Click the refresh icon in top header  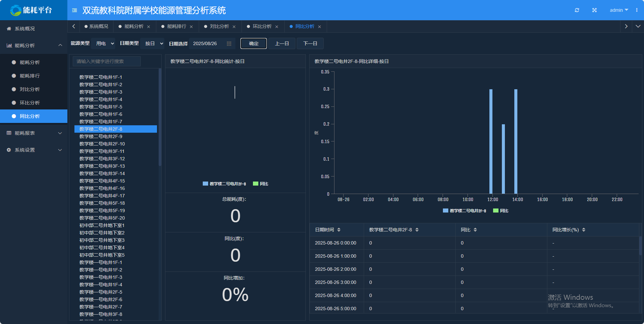[x=577, y=10]
